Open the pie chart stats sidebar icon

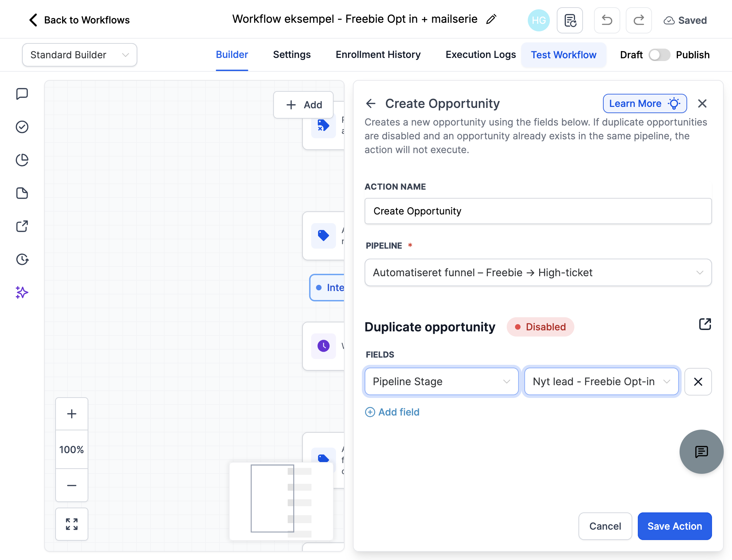(x=22, y=160)
